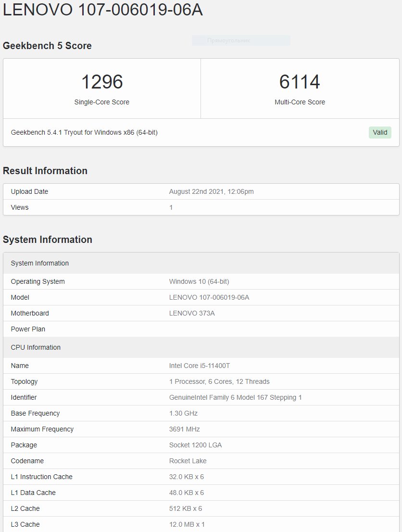The height and width of the screenshot is (532, 402).
Task: Select the '48.0 KB x 6' cache value
Action: [x=187, y=493]
